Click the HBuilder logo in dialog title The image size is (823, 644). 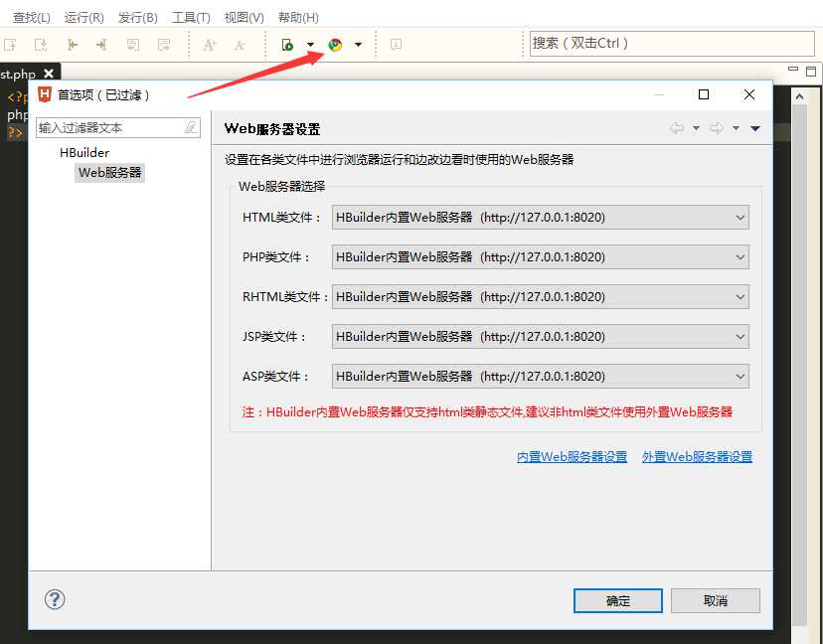(45, 94)
